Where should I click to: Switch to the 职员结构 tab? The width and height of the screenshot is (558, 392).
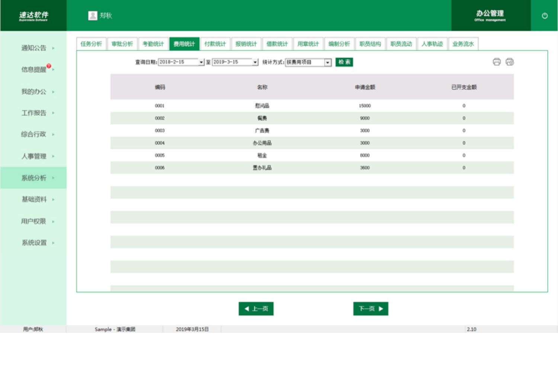click(370, 44)
